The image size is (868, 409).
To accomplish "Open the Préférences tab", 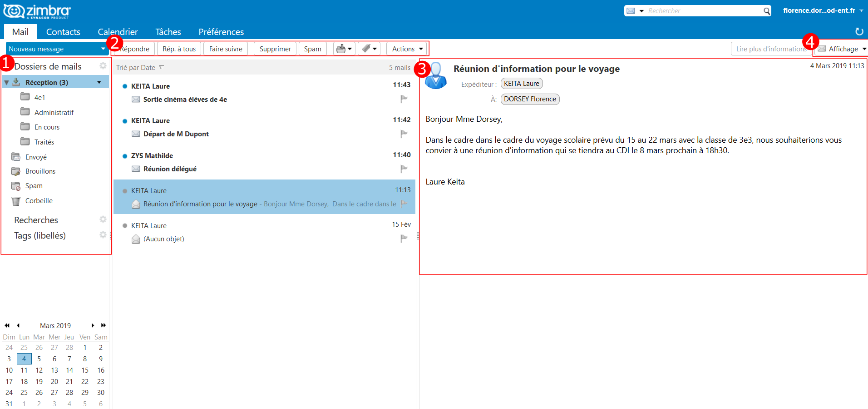I will click(x=221, y=32).
